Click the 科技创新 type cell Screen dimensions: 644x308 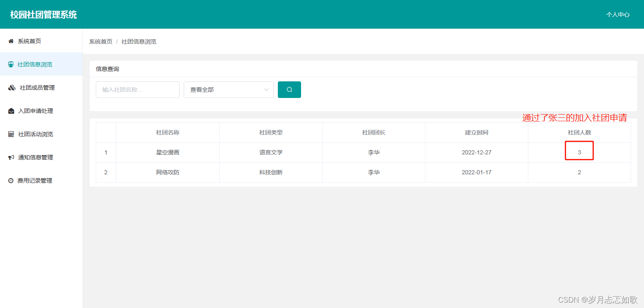coord(271,172)
